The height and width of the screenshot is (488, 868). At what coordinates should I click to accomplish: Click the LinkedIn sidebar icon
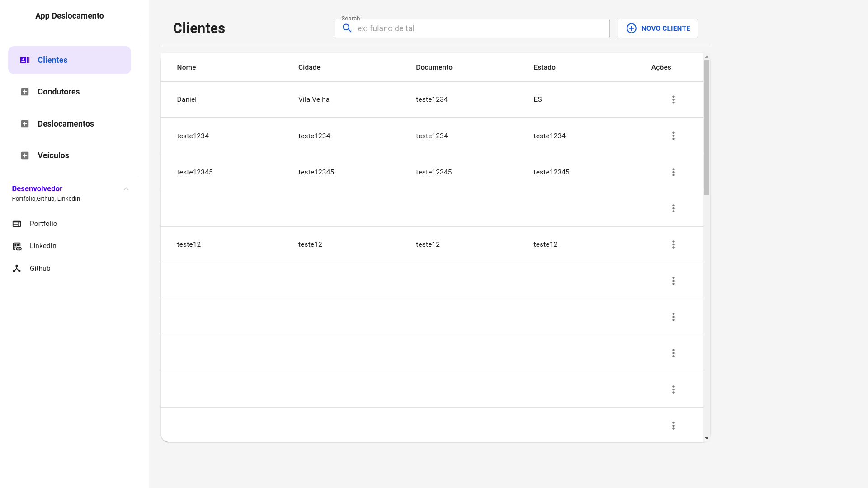[x=17, y=246]
